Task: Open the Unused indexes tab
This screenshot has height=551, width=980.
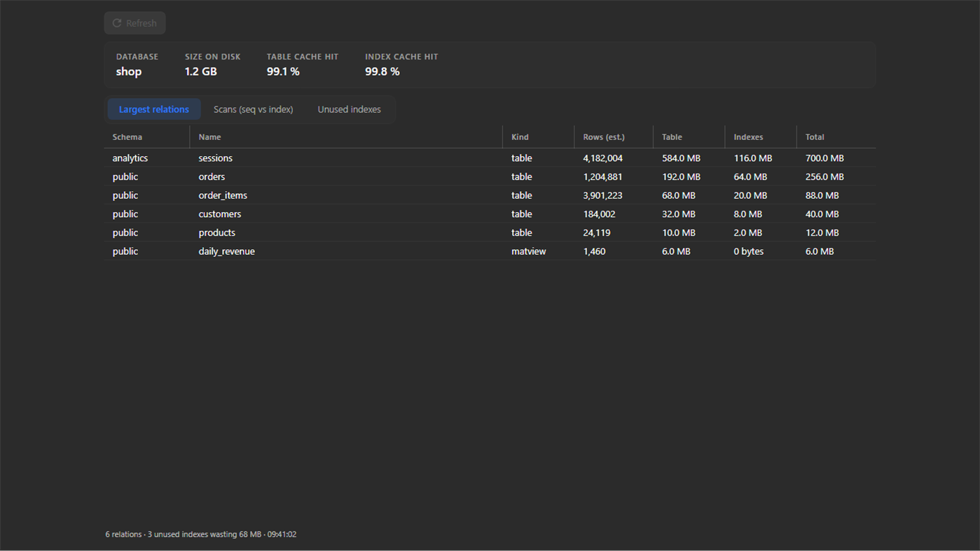Action: pos(350,109)
